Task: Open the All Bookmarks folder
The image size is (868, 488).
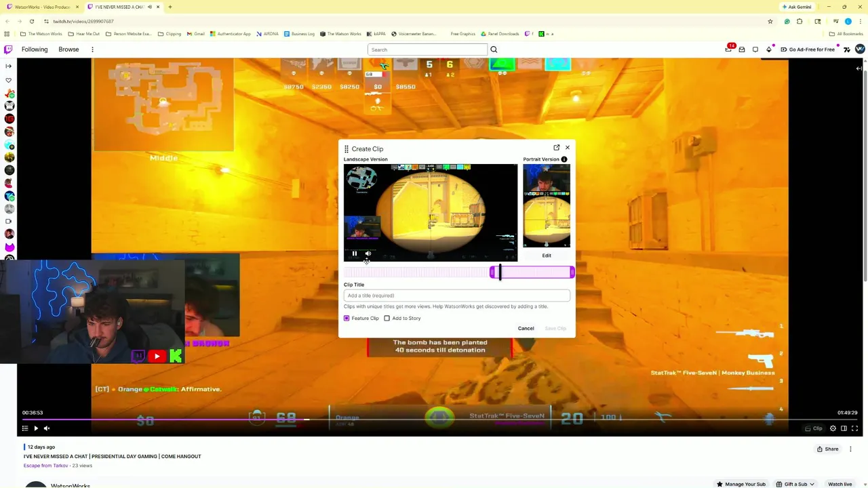Action: tap(846, 34)
